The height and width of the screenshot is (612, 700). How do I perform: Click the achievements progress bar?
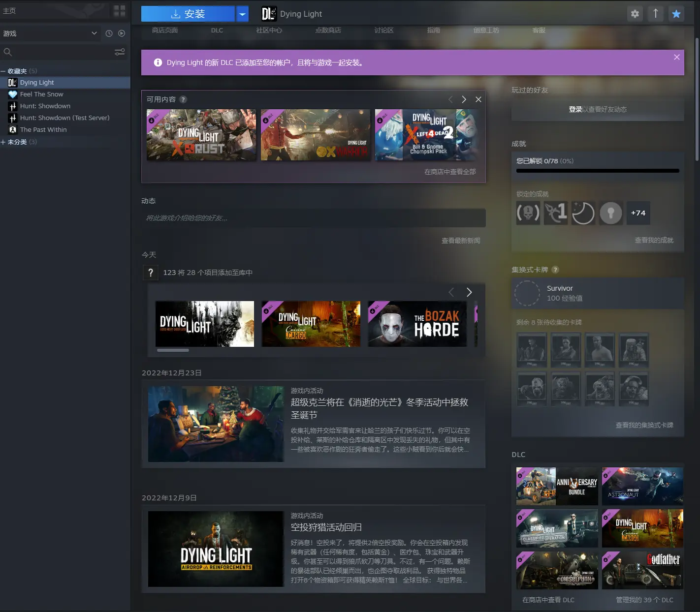(598, 171)
